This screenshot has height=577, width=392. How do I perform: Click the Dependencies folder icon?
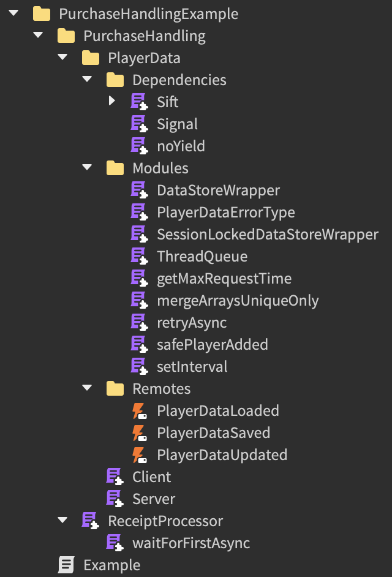(x=115, y=80)
